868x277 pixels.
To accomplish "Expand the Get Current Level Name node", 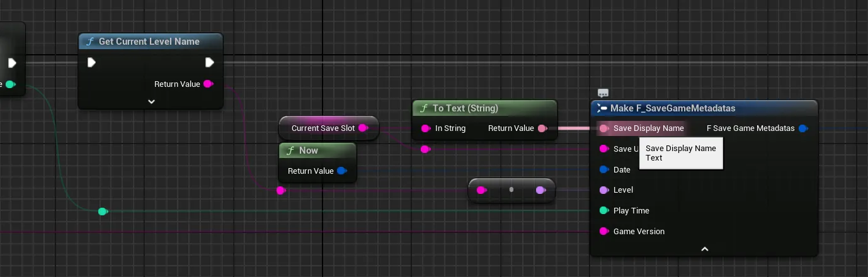I will 151,101.
